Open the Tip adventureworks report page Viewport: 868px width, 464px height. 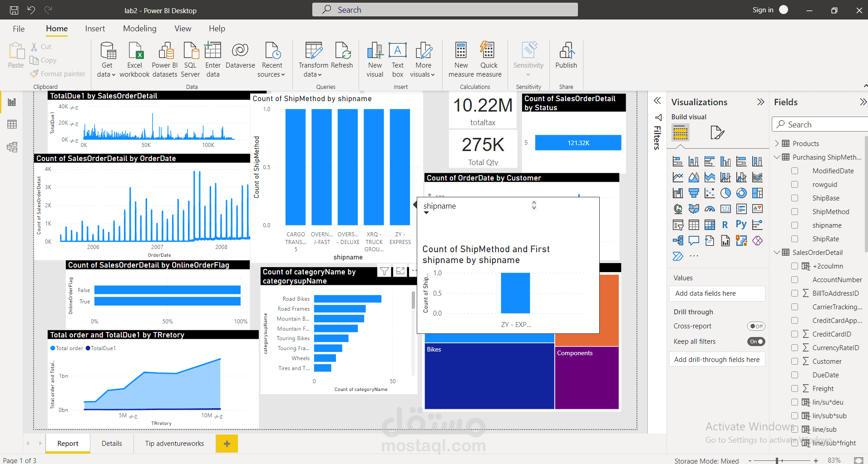pos(174,443)
